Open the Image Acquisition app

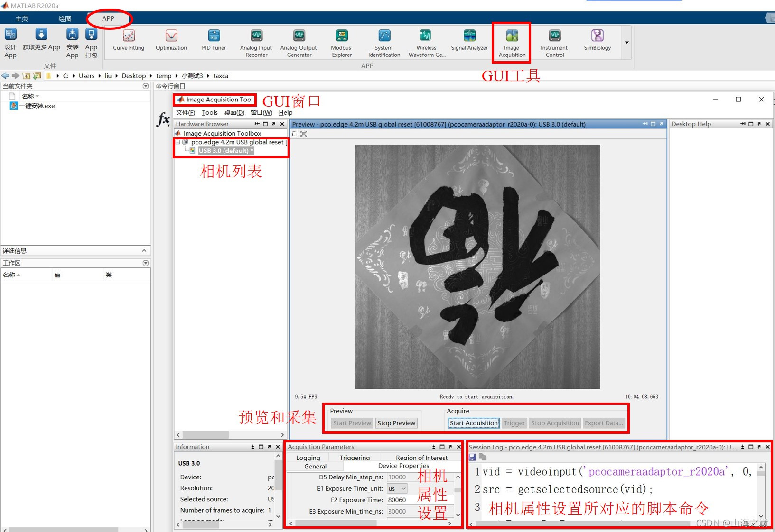(x=511, y=42)
